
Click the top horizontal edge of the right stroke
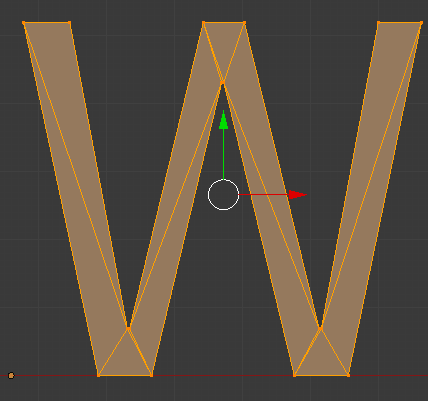coord(400,23)
